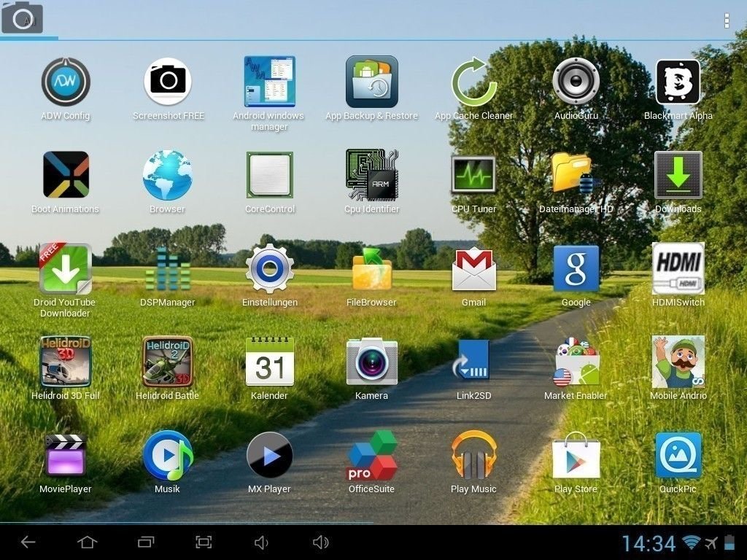Show recent apps
Screen dimensions: 747x560
(146, 542)
